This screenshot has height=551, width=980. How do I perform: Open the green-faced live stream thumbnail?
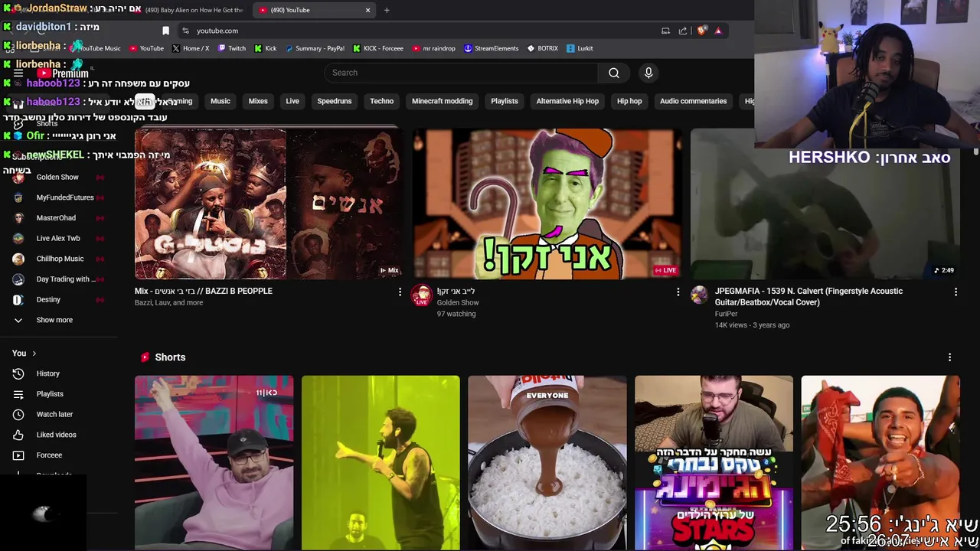coord(547,204)
